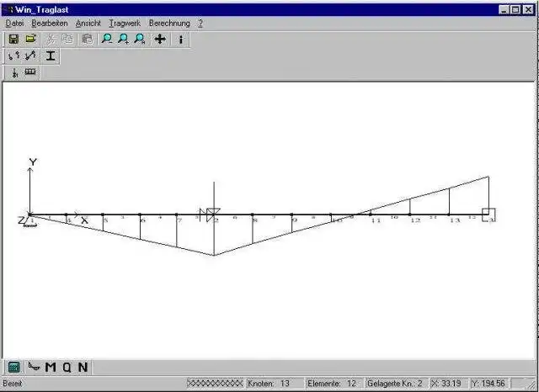The image size is (539, 392).
Task: Click node 12 on the beam
Action: (x=410, y=215)
